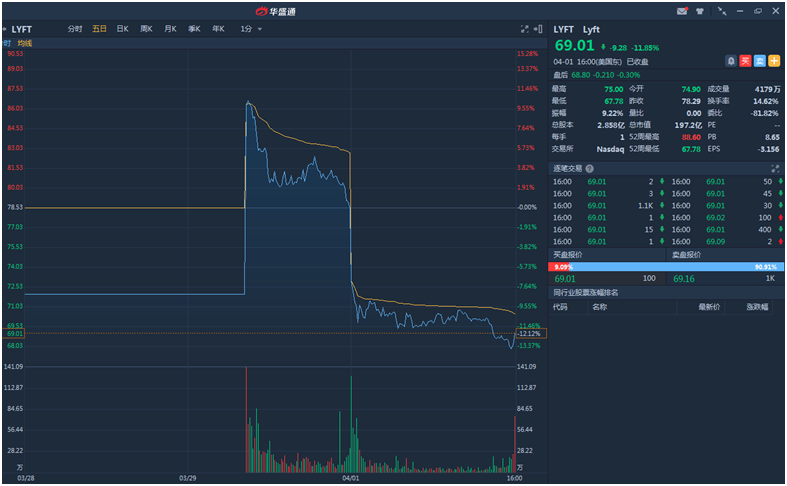
Task: Set a price alert bell
Action: (x=731, y=61)
